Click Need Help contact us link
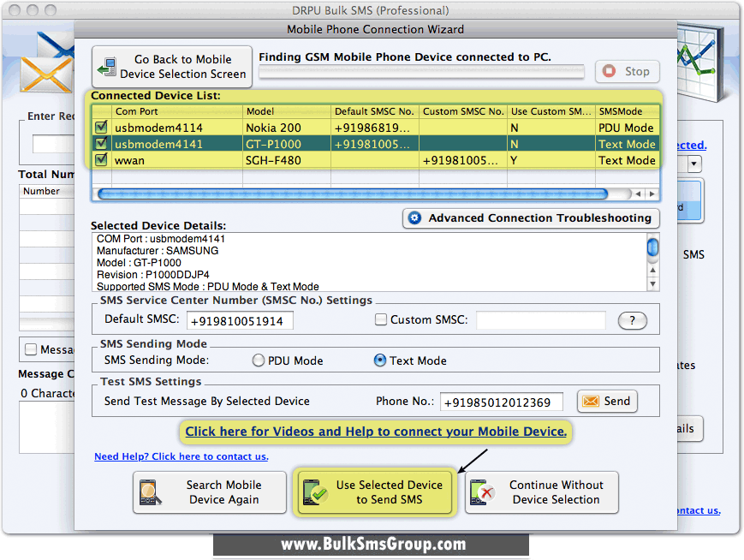The height and width of the screenshot is (560, 744). [x=182, y=456]
